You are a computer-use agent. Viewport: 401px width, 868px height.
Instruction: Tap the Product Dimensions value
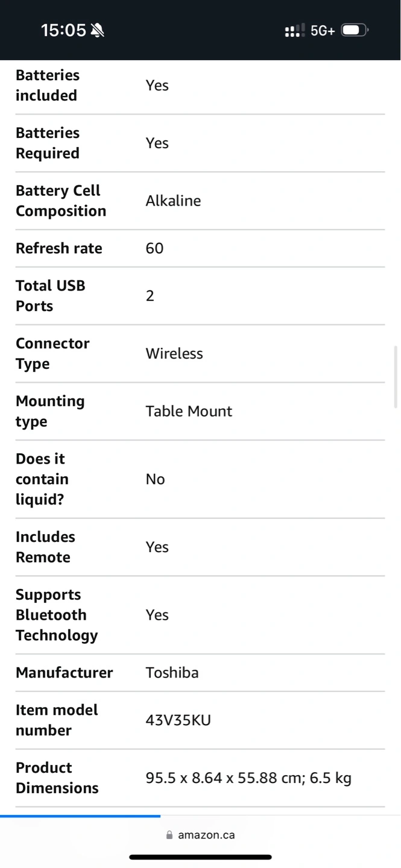(x=248, y=778)
